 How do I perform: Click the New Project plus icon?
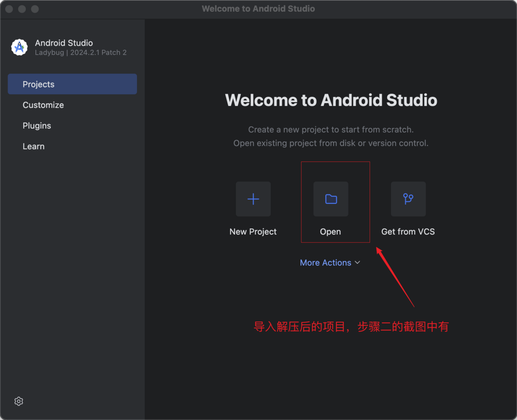[253, 199]
